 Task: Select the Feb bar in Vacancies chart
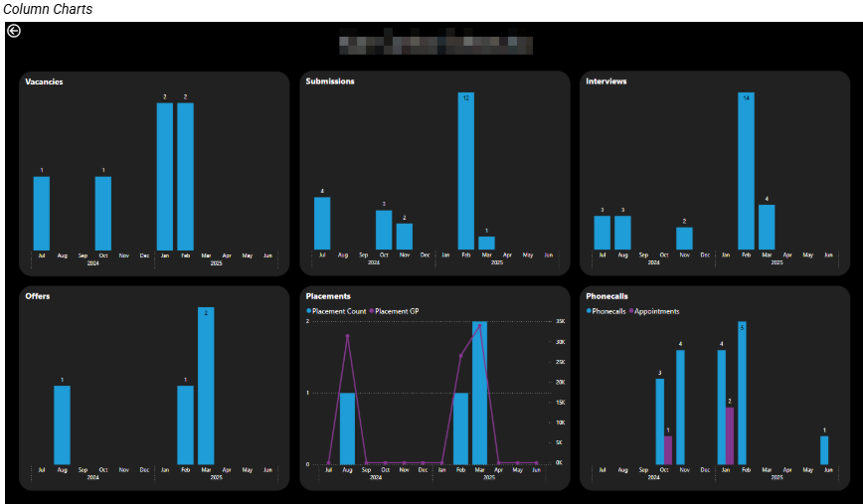pos(186,177)
